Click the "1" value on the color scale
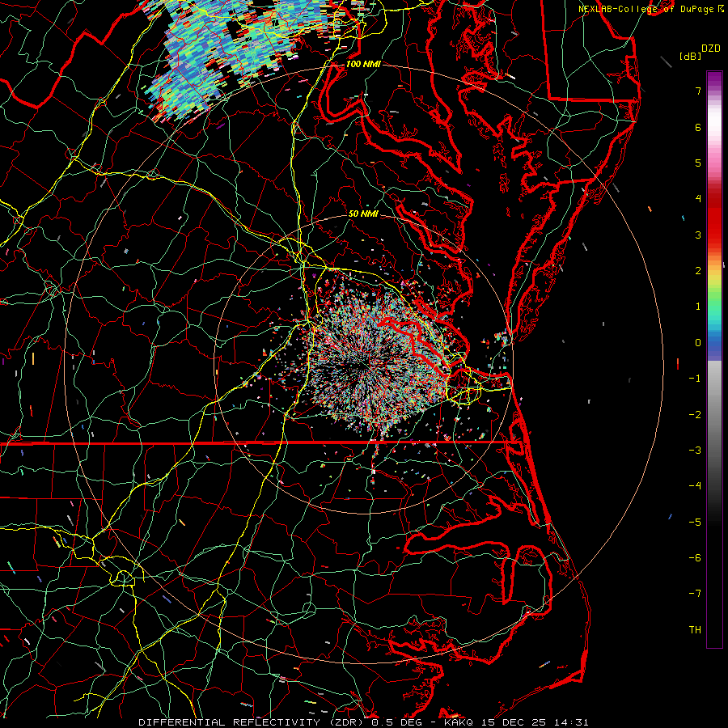Screen dimensions: 728x728 pyautogui.click(x=698, y=307)
